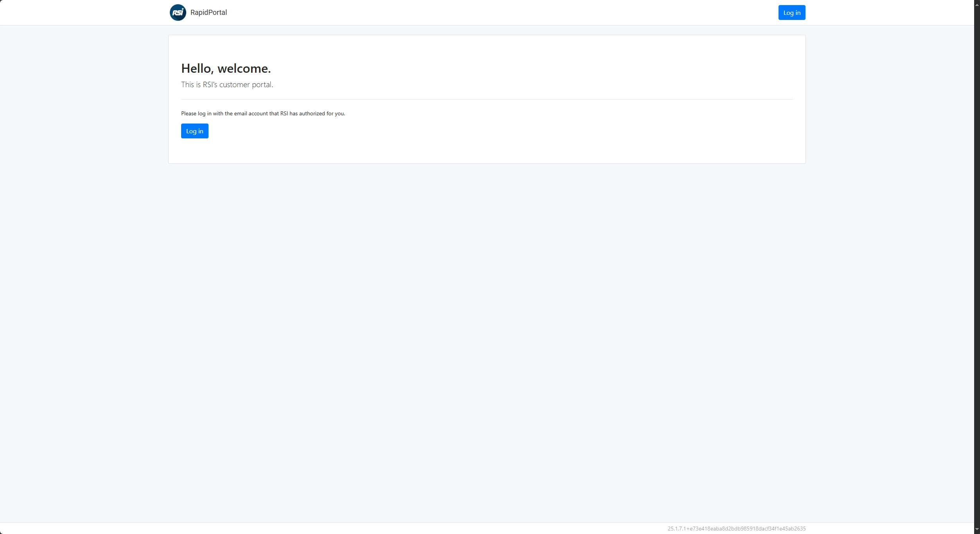Click the Log in button below welcome message
Screen dimensions: 980x534
click(x=195, y=131)
